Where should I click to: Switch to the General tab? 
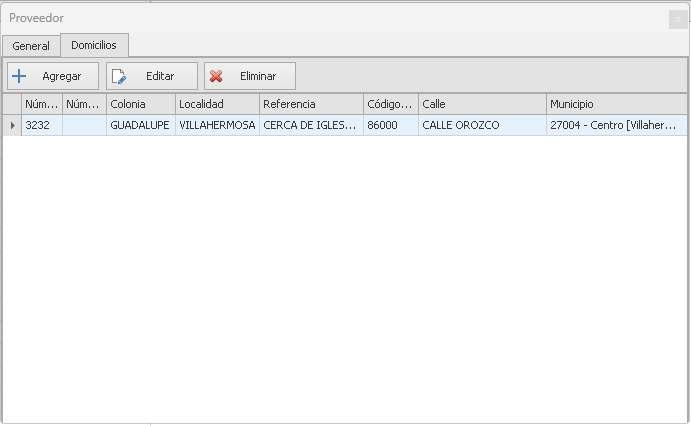coord(31,46)
